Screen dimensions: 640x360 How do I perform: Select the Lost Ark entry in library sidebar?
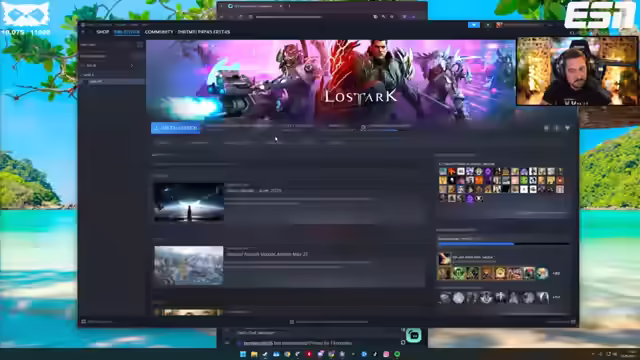point(113,81)
